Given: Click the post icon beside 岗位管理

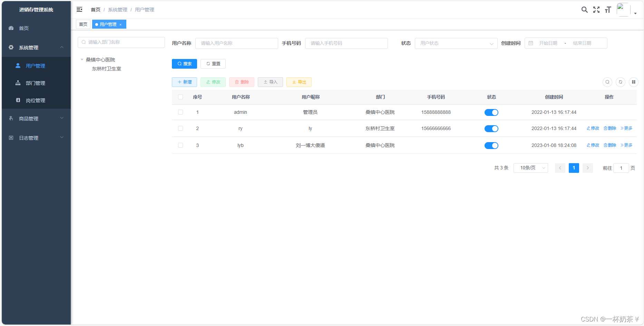Looking at the screenshot, I should [x=18, y=100].
